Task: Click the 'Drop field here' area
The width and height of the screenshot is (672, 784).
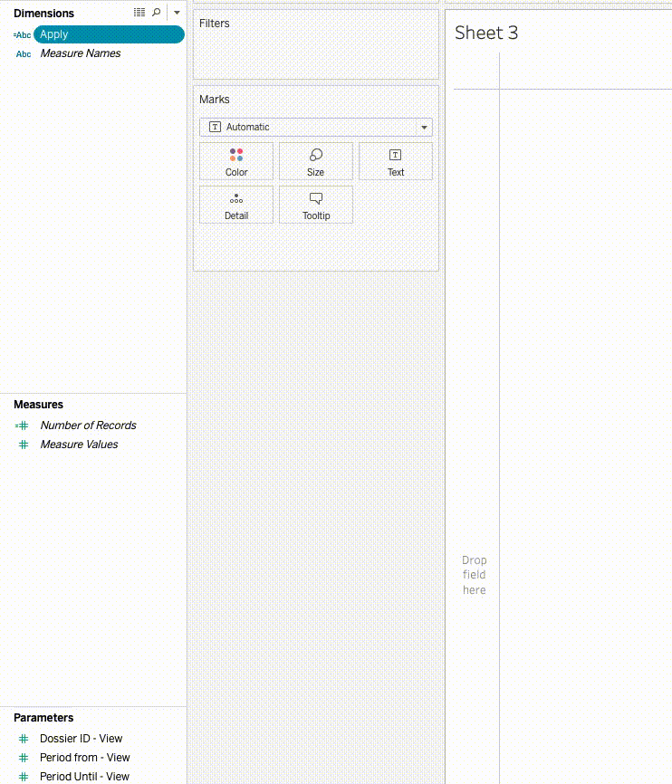Action: [x=474, y=575]
